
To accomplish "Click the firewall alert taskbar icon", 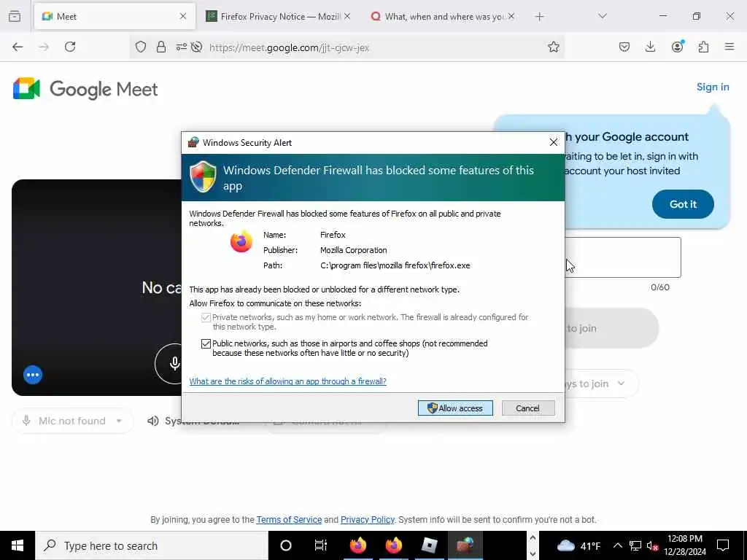I will 465,545.
